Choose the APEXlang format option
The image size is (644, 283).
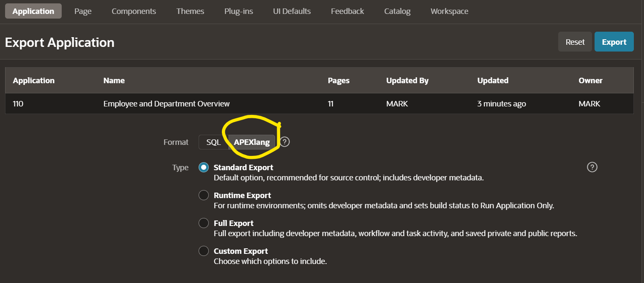(x=252, y=142)
